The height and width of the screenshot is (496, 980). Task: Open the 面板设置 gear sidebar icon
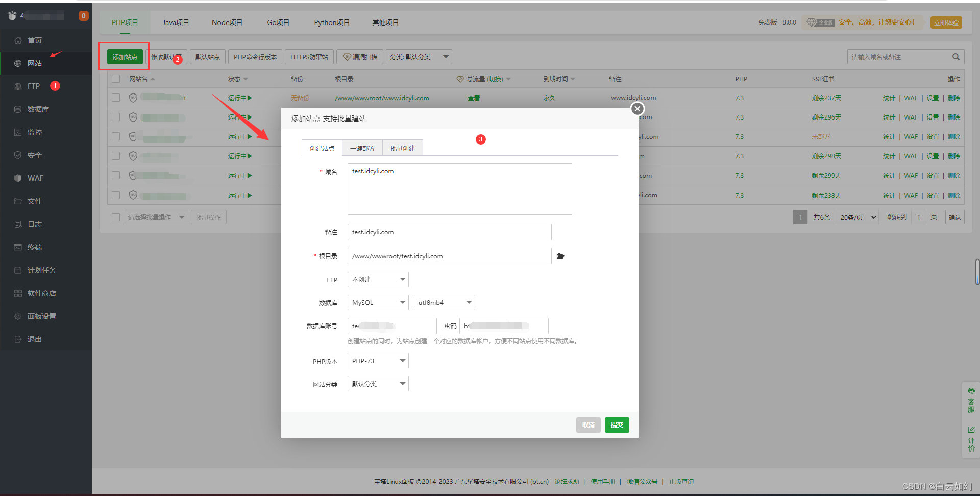coord(18,316)
